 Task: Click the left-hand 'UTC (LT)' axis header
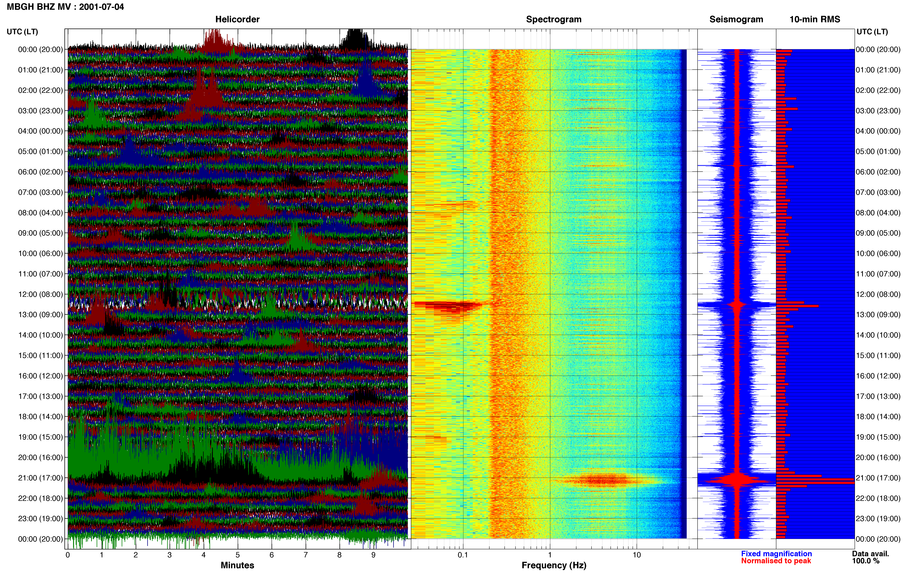(22, 32)
